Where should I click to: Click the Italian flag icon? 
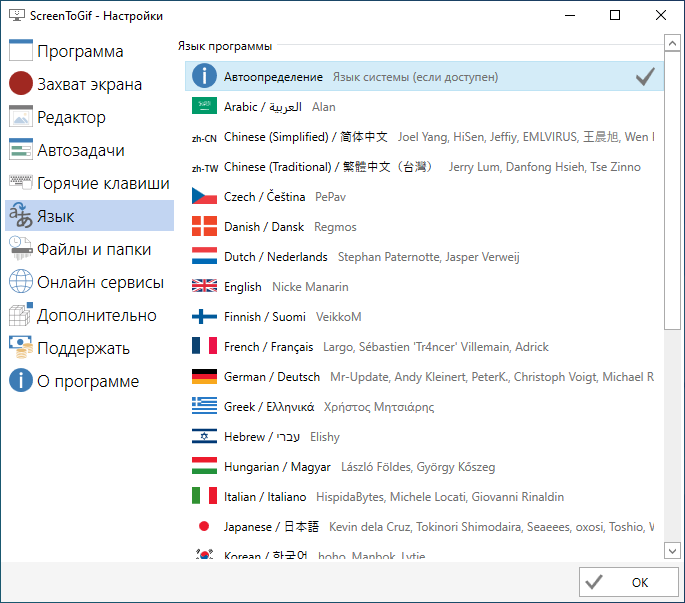204,496
